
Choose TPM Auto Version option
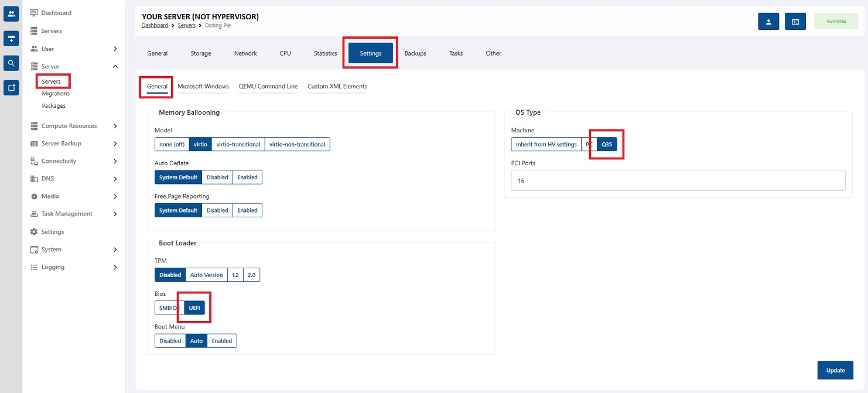[x=207, y=275]
